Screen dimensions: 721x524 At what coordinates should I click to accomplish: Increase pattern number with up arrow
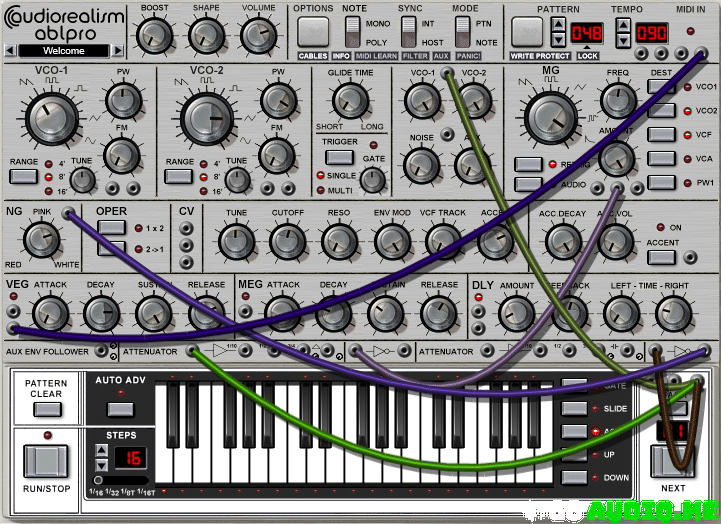[558, 25]
